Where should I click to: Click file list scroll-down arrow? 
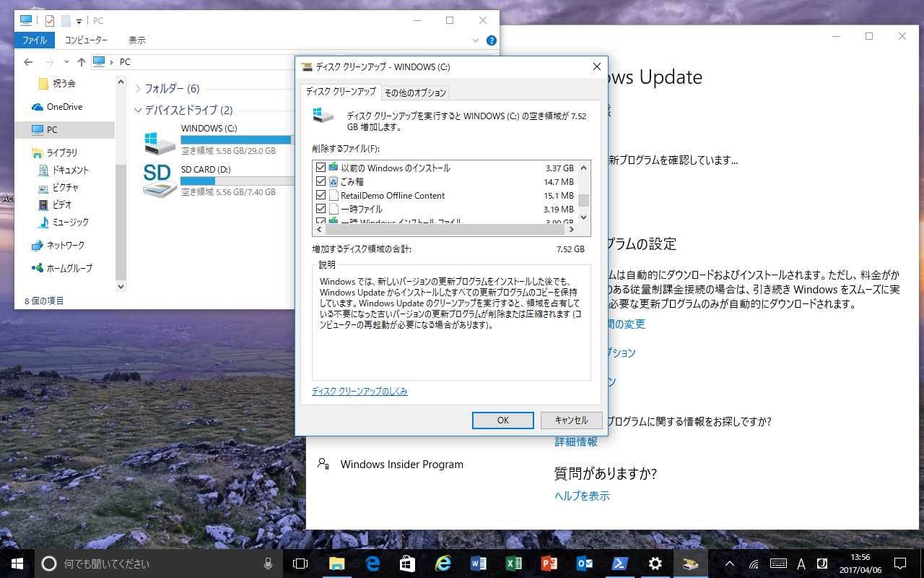[x=584, y=217]
